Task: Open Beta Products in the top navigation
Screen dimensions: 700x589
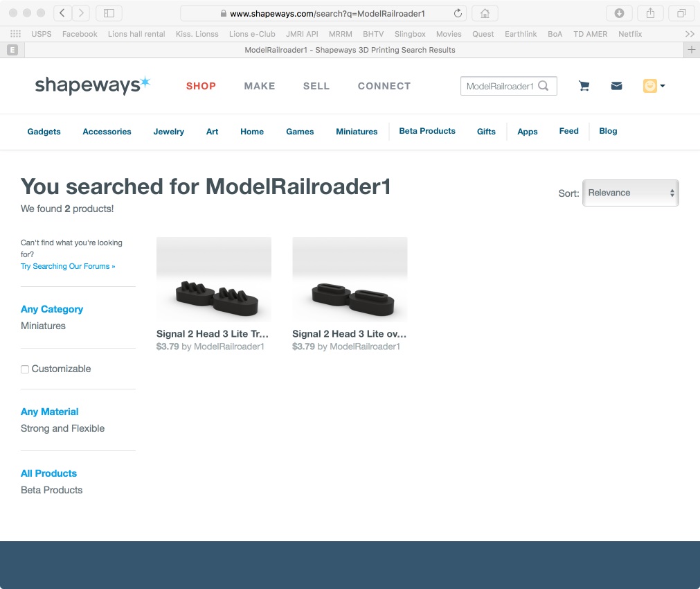Action: point(427,131)
